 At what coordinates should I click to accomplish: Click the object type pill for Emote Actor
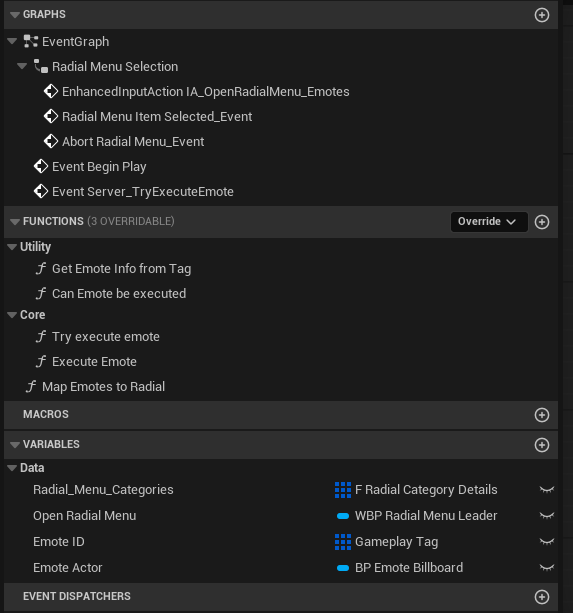[343, 568]
